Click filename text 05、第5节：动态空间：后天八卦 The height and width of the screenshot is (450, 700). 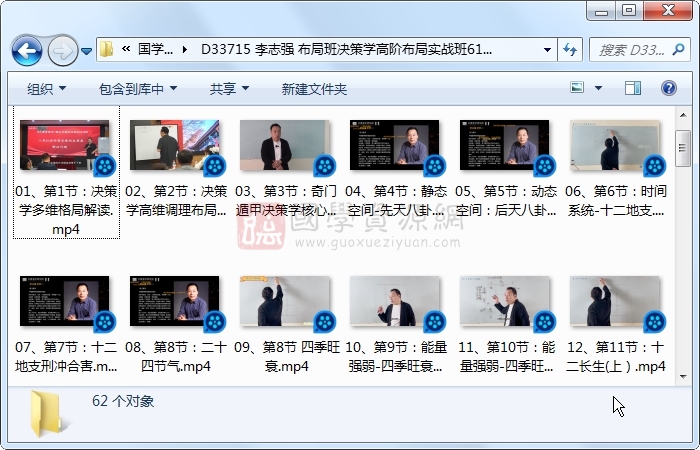(506, 200)
